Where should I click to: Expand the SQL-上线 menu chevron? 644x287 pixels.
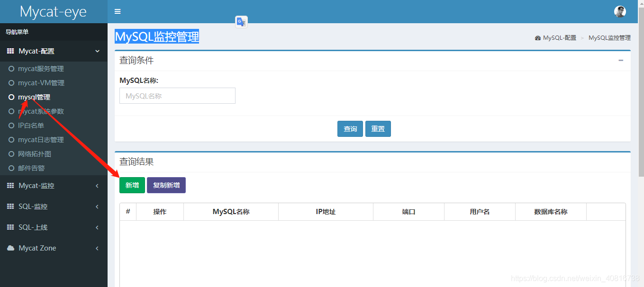point(97,227)
